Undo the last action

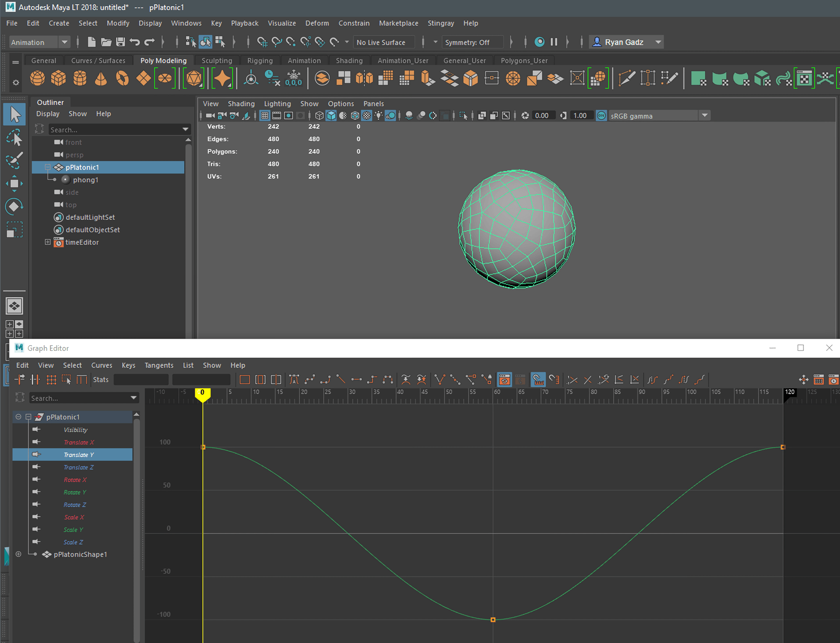click(135, 42)
